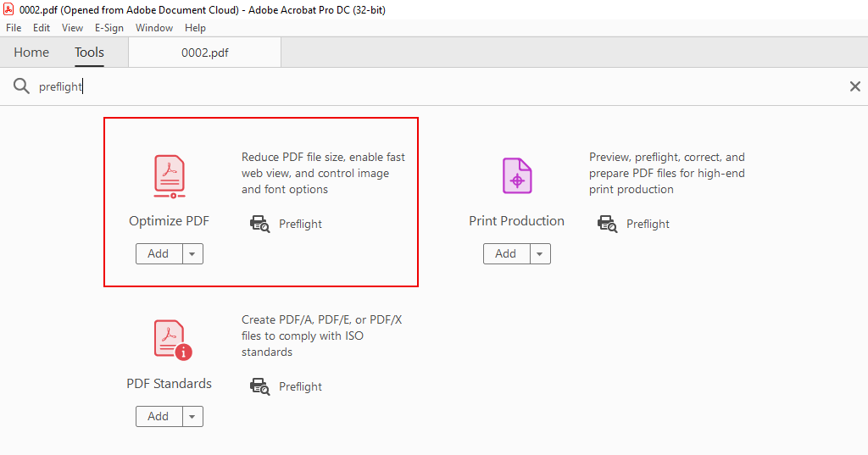The width and height of the screenshot is (868, 455).
Task: Click the Preflight icon under Optimize PDF
Action: (x=259, y=225)
